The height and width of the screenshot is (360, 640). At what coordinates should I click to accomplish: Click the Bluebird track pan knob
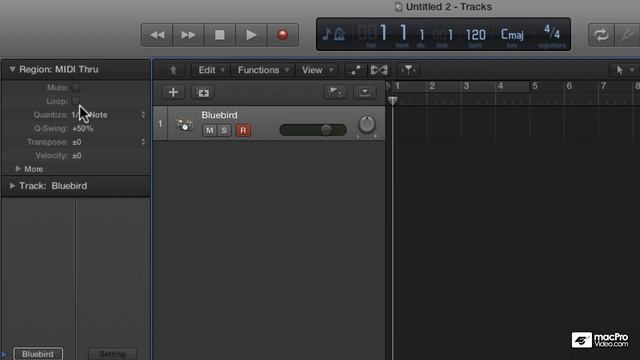click(x=367, y=124)
